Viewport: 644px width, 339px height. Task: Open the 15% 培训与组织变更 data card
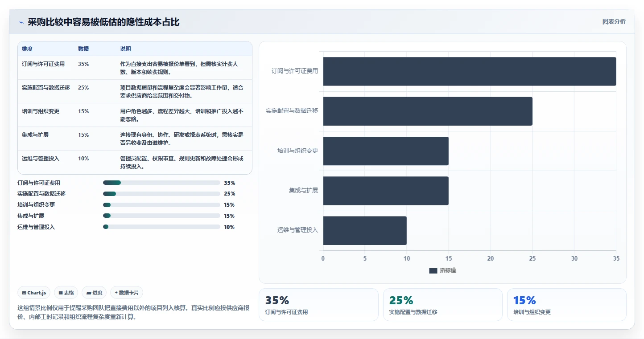[x=566, y=305]
